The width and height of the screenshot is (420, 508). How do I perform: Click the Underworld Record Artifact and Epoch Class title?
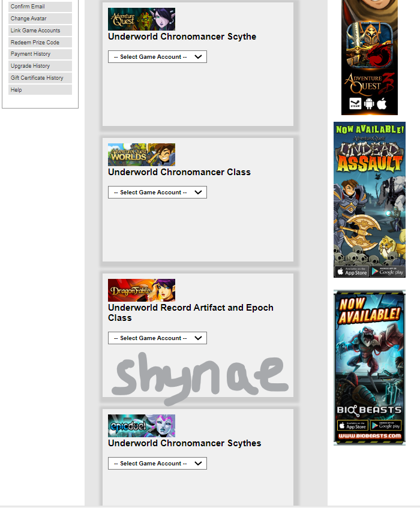(191, 312)
